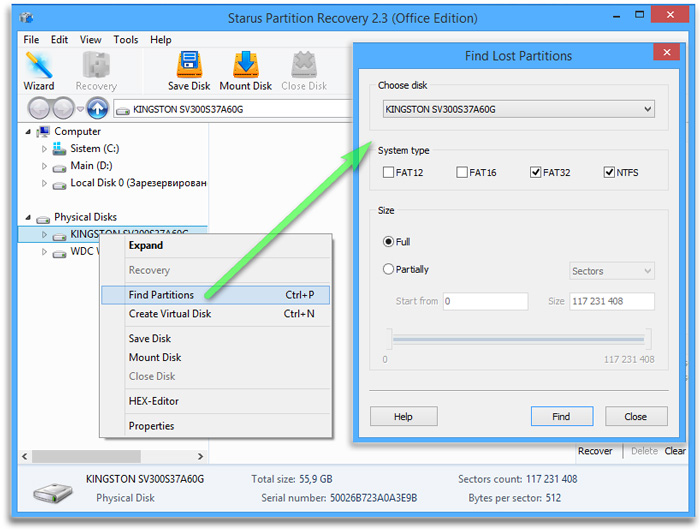
Task: Uncheck the NTFS system type
Action: 609,173
